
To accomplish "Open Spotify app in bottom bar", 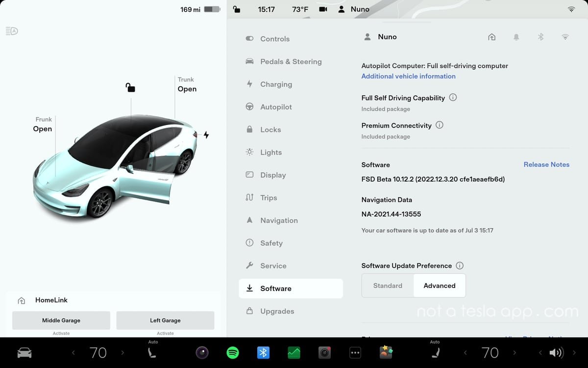I will 233,353.
